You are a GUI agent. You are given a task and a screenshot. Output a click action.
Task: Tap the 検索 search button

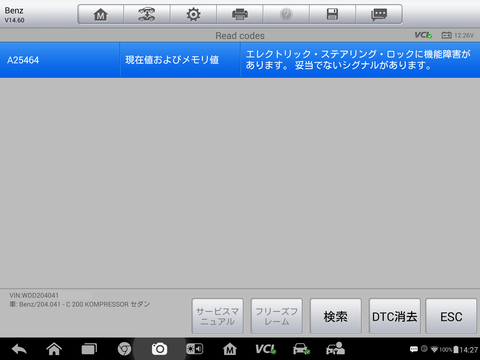(336, 316)
